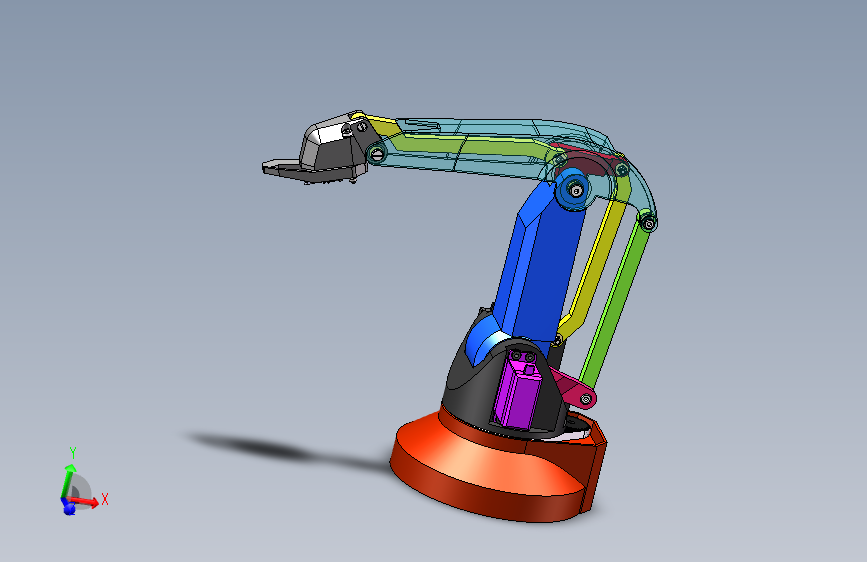Select the top pivot of the green rod
This screenshot has width=867, height=562.
(x=649, y=223)
